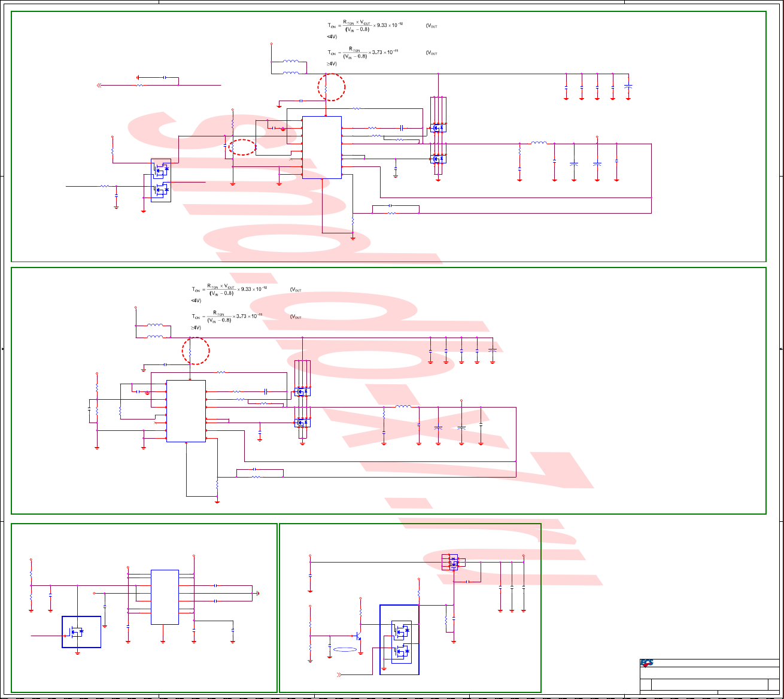Select the IC block in the bottom-left section
This screenshot has width=784, height=699.
165,597
